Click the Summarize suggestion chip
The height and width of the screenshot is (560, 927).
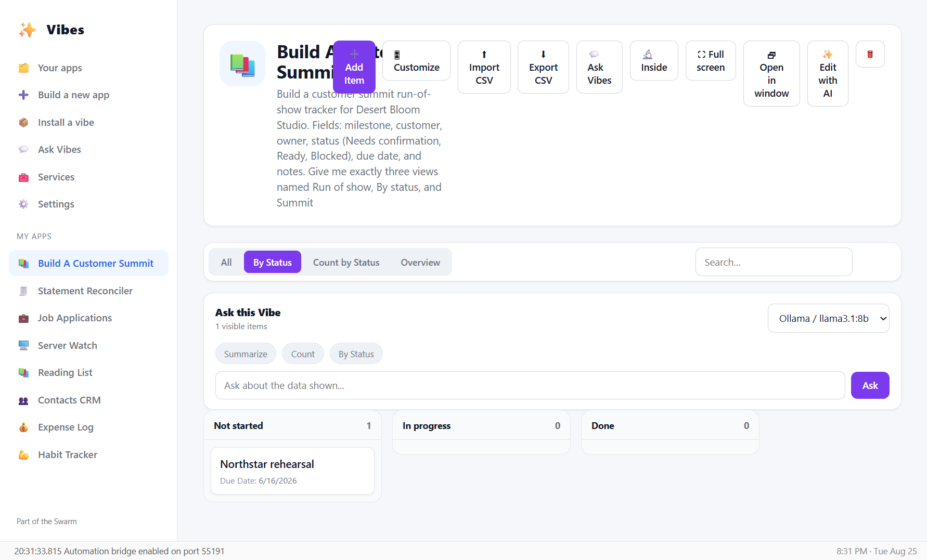point(246,354)
